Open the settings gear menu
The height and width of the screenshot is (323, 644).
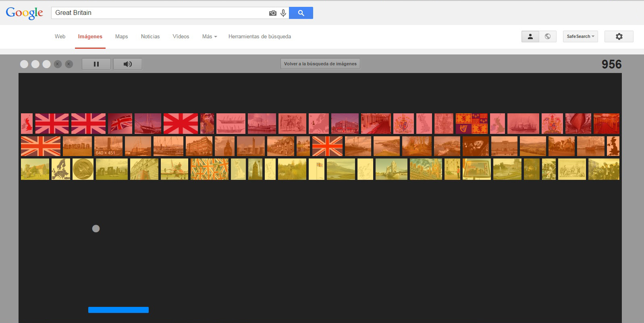(x=619, y=36)
